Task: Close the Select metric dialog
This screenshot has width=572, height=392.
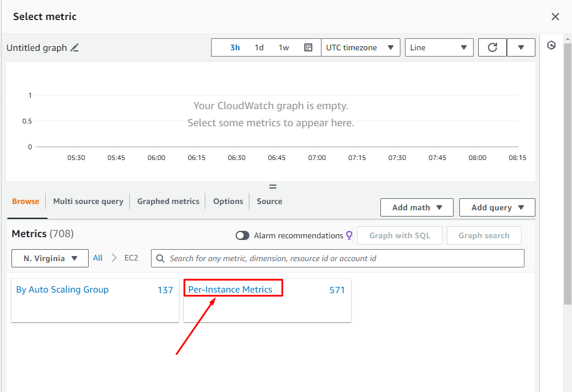Action: [x=555, y=17]
